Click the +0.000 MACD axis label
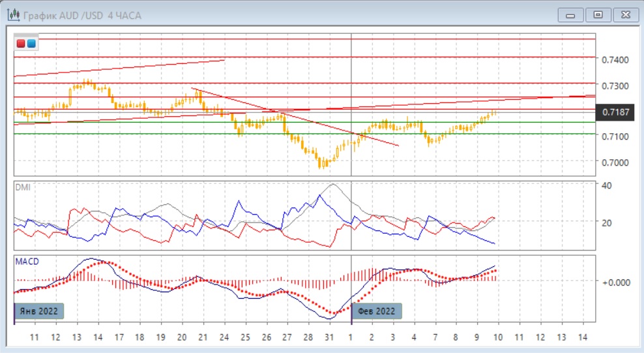 [615, 282]
